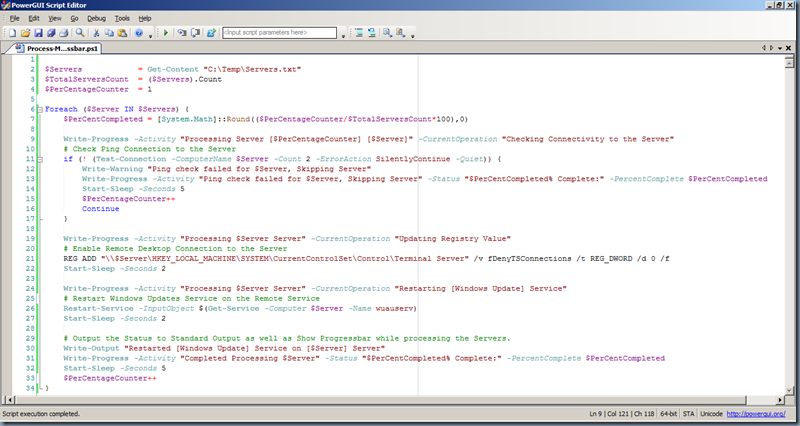Image resolution: width=800 pixels, height=426 pixels.
Task: Click the icon right of the green play button
Action: point(182,33)
